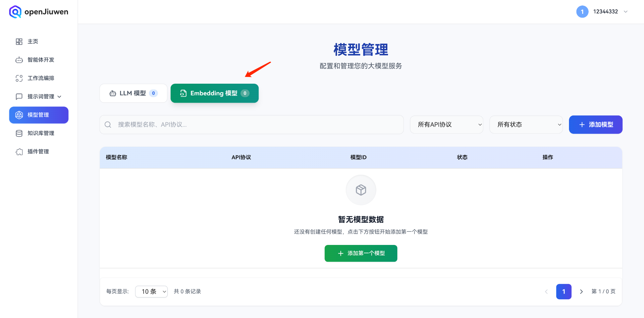Click the cube icon beside 模型管理
Image resolution: width=644 pixels, height=318 pixels.
[x=19, y=115]
